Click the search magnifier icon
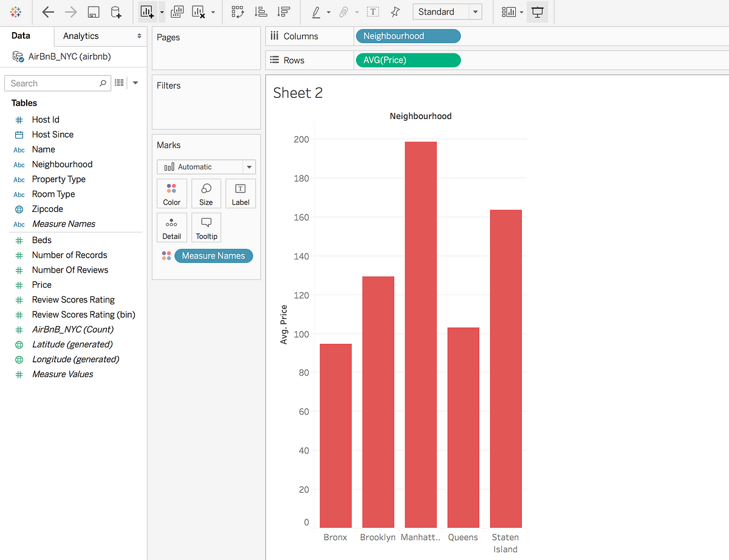 (103, 83)
